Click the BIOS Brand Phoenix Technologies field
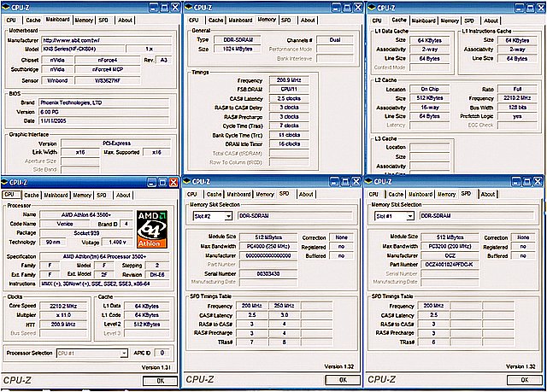 coord(104,102)
